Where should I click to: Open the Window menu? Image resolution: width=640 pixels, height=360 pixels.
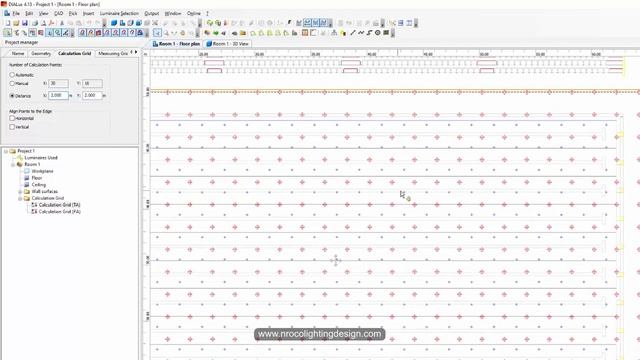(x=173, y=13)
